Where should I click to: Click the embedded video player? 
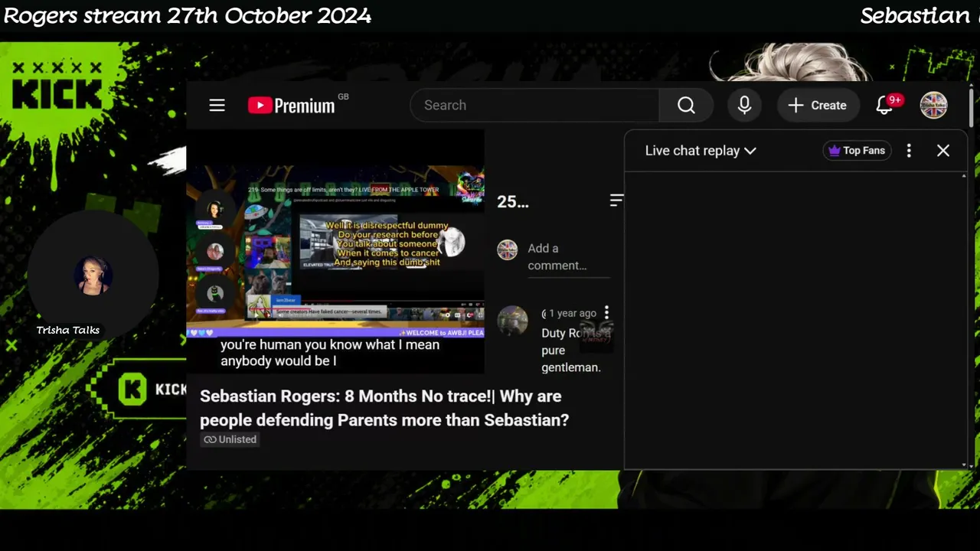(335, 251)
